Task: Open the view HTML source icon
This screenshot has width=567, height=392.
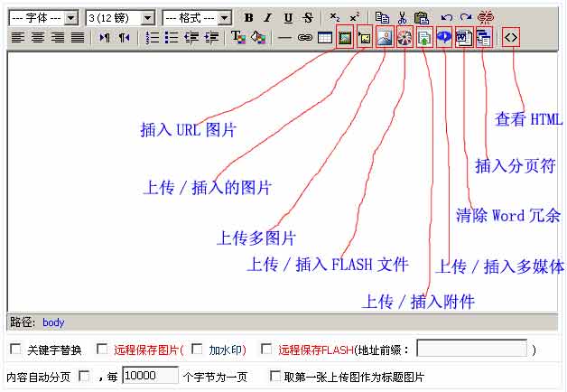Action: [511, 38]
